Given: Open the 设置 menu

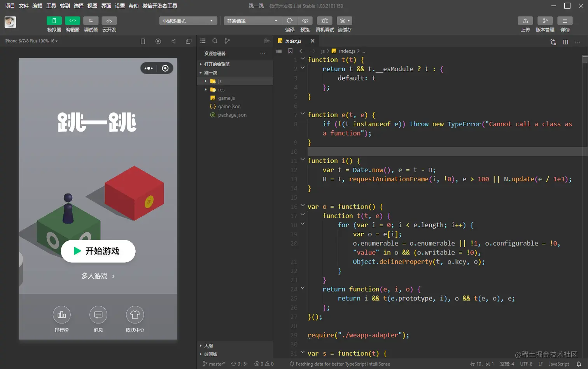Looking at the screenshot, I should coord(120,6).
